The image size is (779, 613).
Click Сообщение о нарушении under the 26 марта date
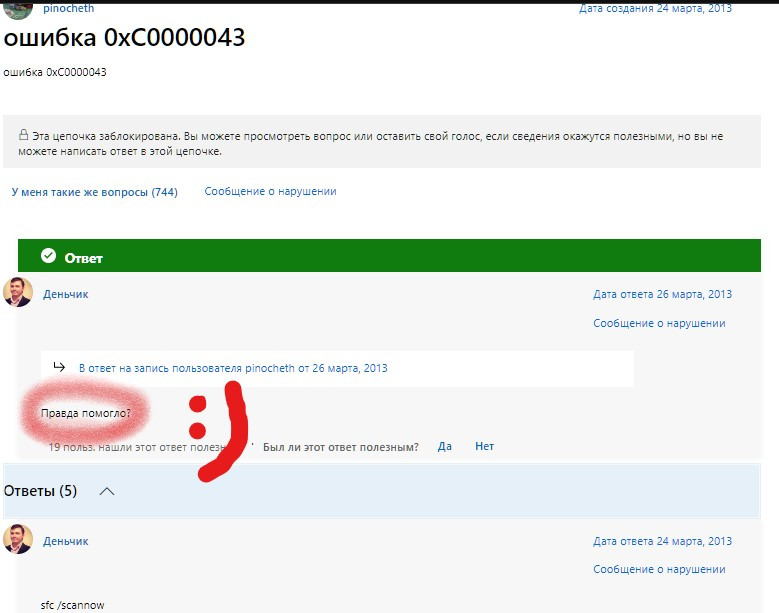[x=659, y=323]
